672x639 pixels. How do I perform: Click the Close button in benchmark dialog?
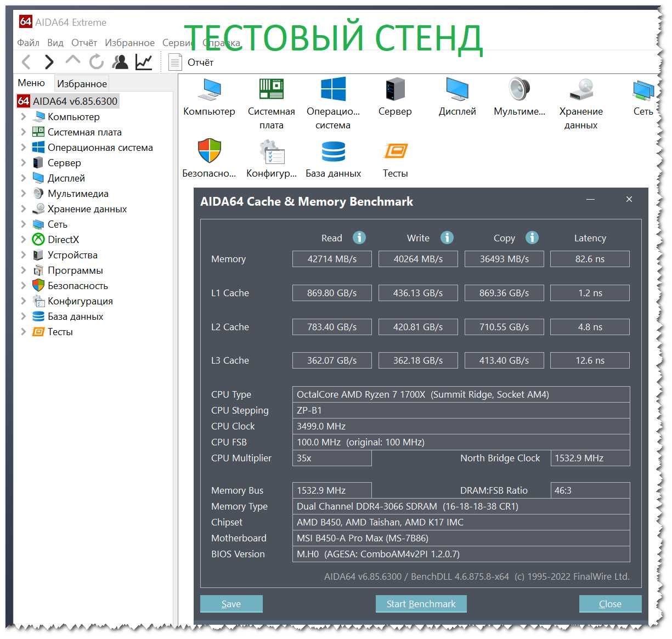(x=610, y=603)
